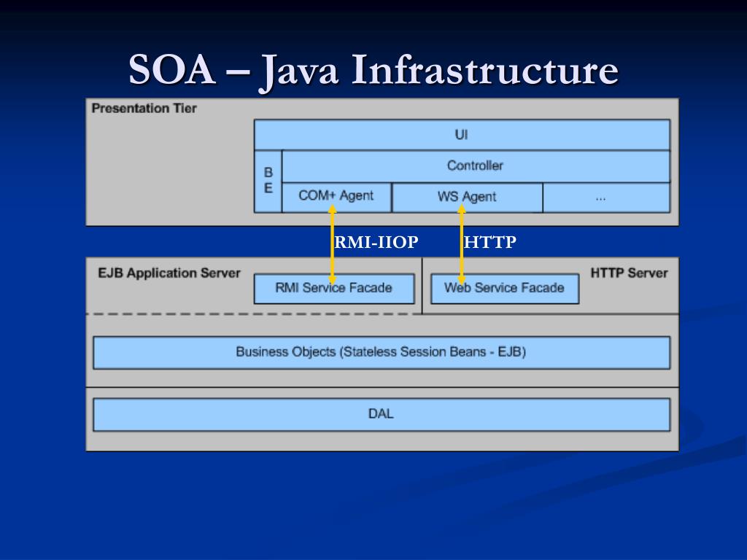Click the 'WS Agent' box
Screen dimensions: 747x560
[x=468, y=197]
